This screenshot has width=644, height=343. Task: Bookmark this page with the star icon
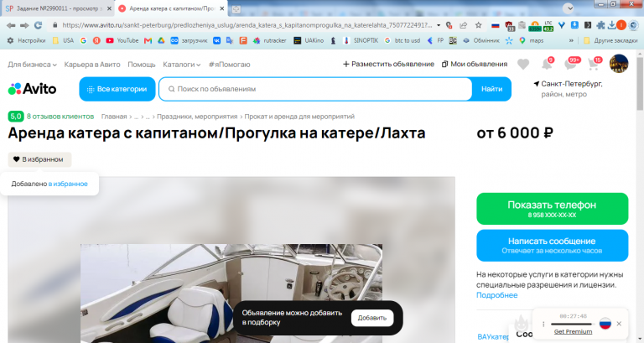pos(479,25)
